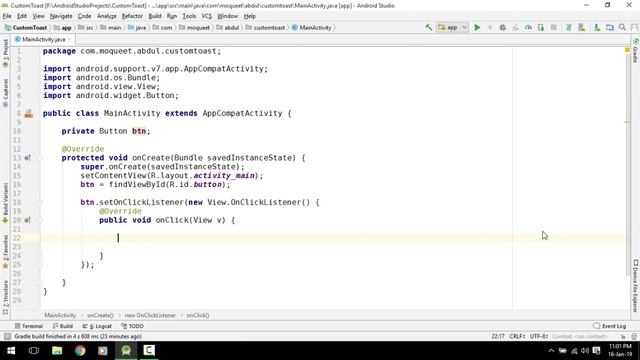This screenshot has width=640, height=360.
Task: Close the MainActivity.java tab
Action: [x=70, y=39]
